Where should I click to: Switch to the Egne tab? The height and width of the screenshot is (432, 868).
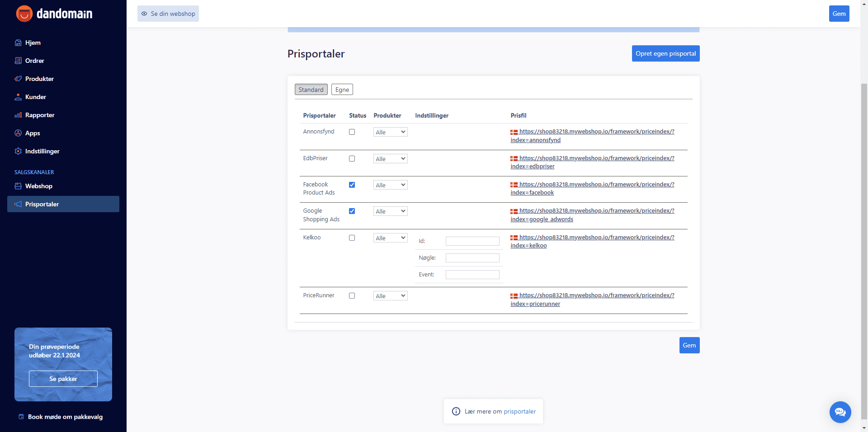click(342, 90)
